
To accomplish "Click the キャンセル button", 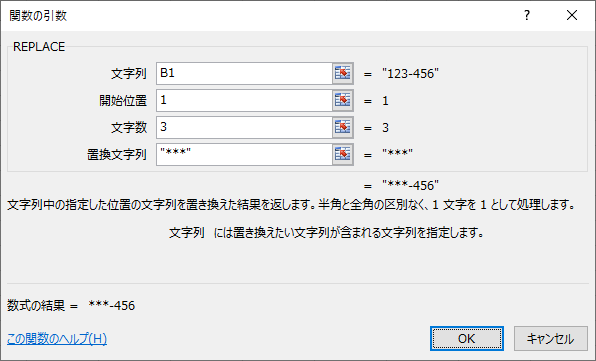I will point(550,338).
